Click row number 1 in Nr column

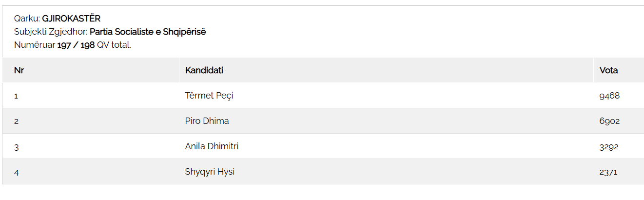[16, 96]
